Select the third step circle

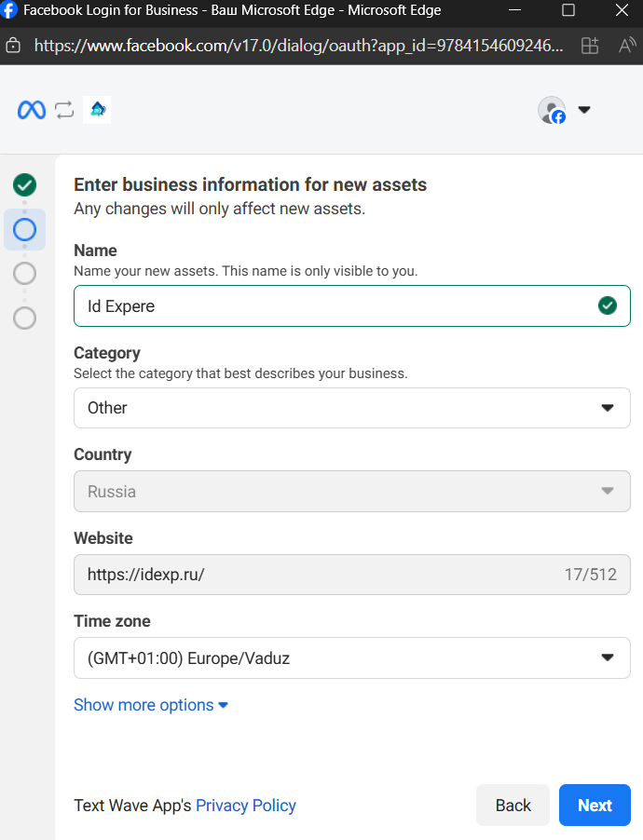(25, 273)
